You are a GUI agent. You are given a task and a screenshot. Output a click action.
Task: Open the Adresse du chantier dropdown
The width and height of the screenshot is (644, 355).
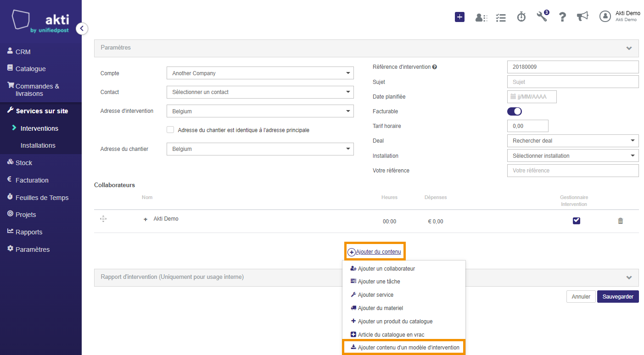tap(260, 149)
